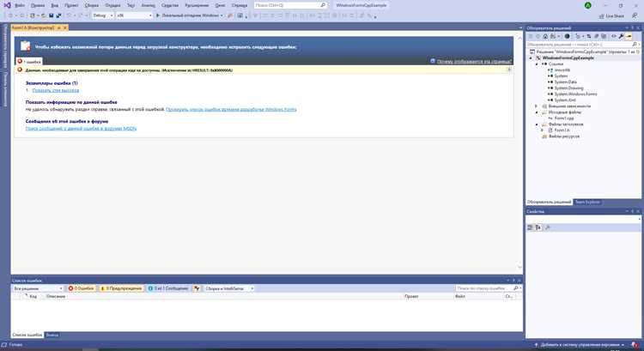The width and height of the screenshot is (644, 351).
Task: Click Properties panel property pages wrench icon
Action: [548, 227]
